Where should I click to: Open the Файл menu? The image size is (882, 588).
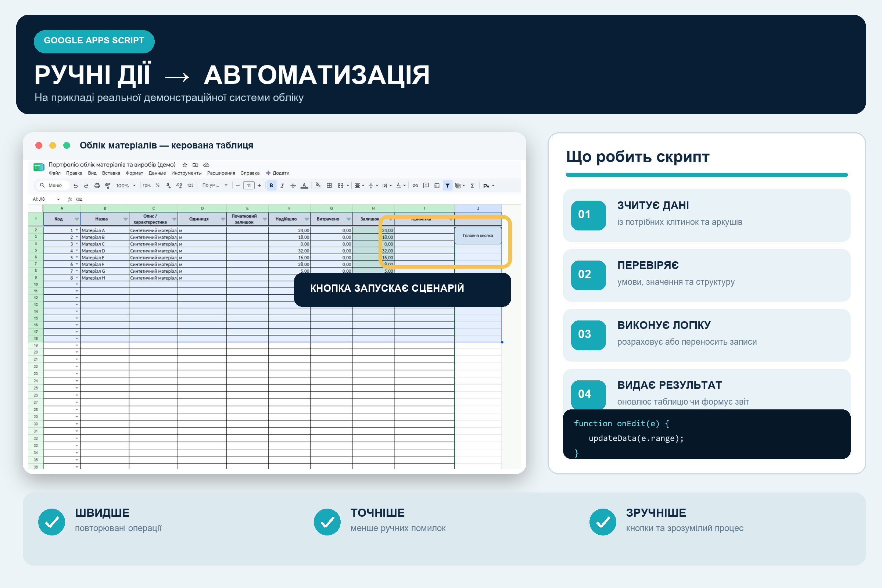pyautogui.click(x=55, y=173)
